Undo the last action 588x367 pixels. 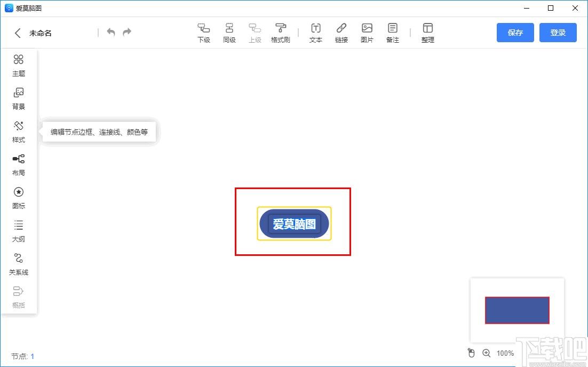[111, 33]
